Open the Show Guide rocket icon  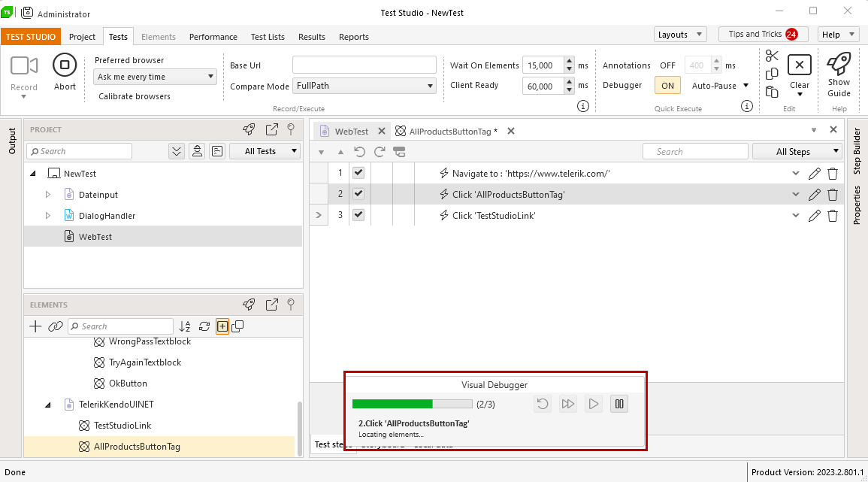tap(839, 64)
